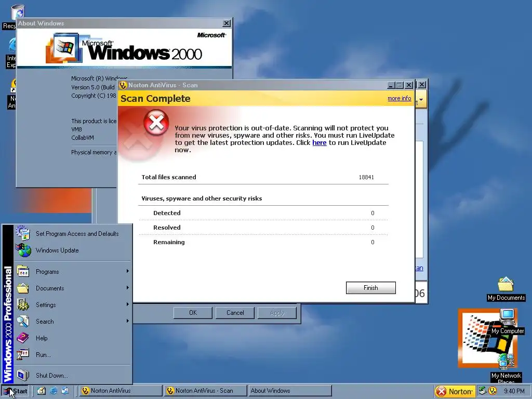Click the Norton AntiVirus tray icon

pos(493,391)
